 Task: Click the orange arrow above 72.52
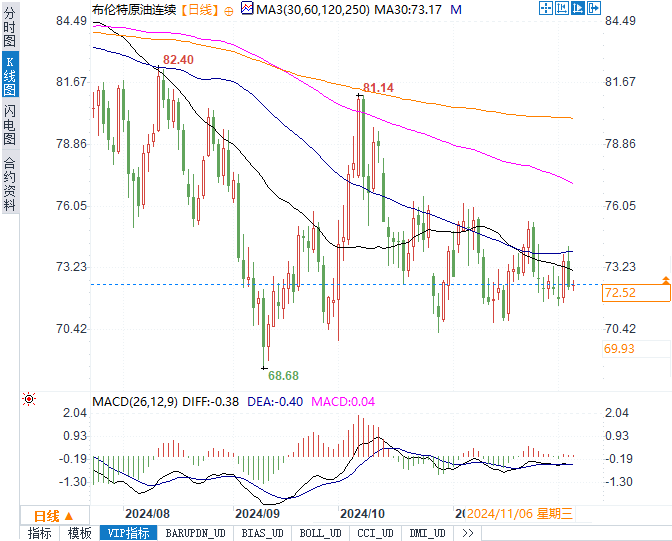point(666,281)
